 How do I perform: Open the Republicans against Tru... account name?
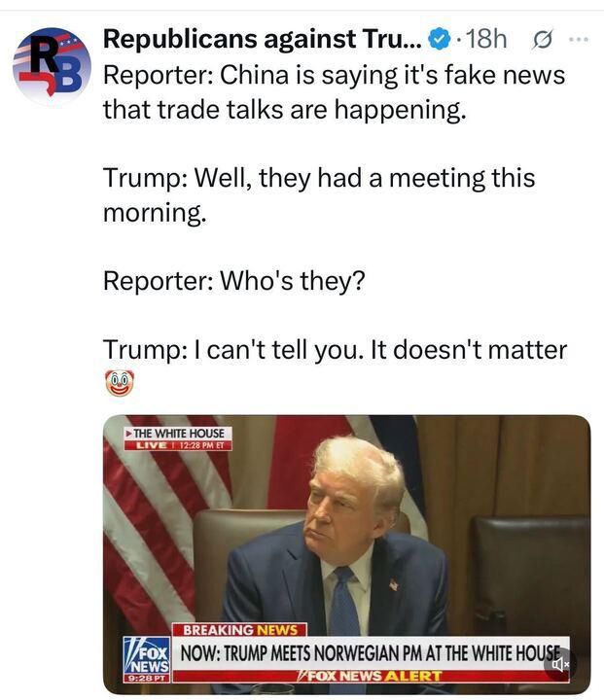tap(263, 39)
